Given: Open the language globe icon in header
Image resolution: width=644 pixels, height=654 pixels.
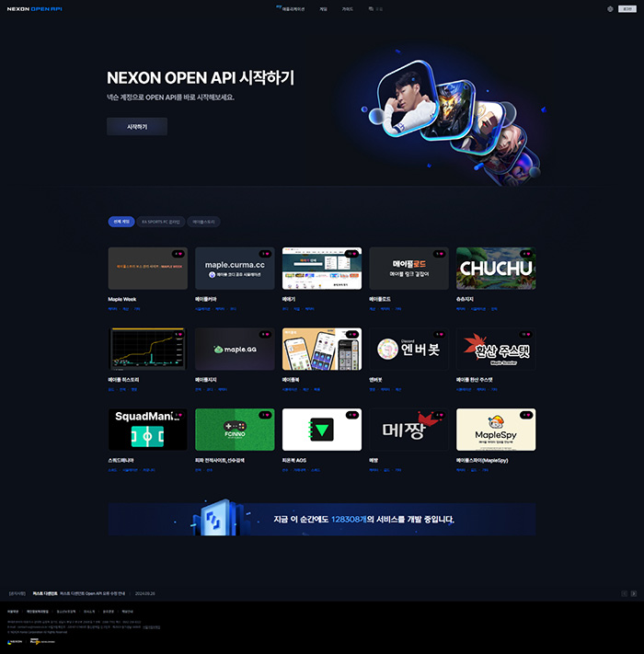Looking at the screenshot, I should pyautogui.click(x=610, y=8).
